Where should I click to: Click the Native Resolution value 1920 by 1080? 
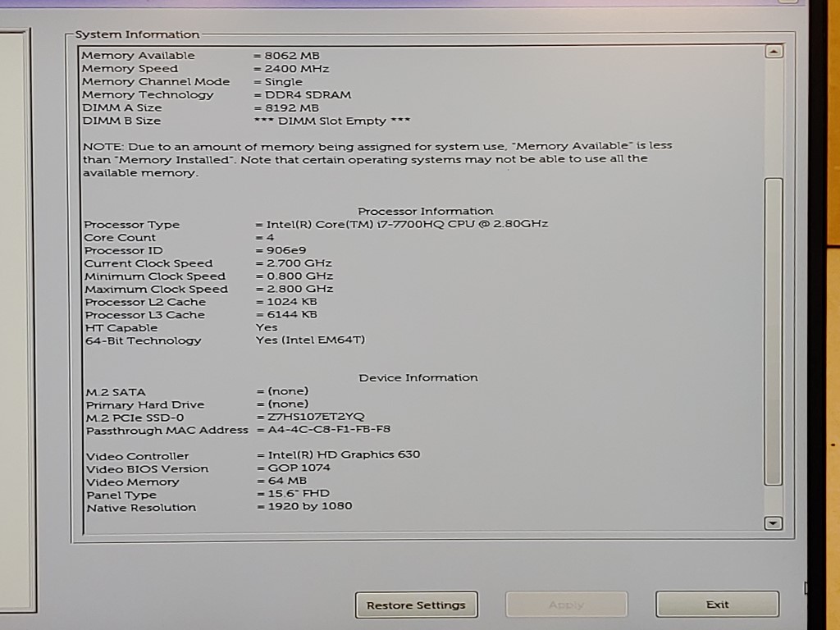click(x=310, y=506)
